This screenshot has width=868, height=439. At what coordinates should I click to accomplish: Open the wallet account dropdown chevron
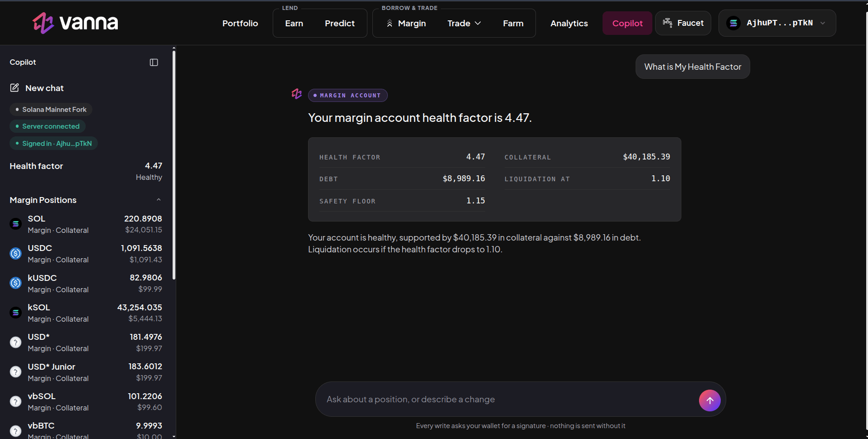tap(823, 23)
